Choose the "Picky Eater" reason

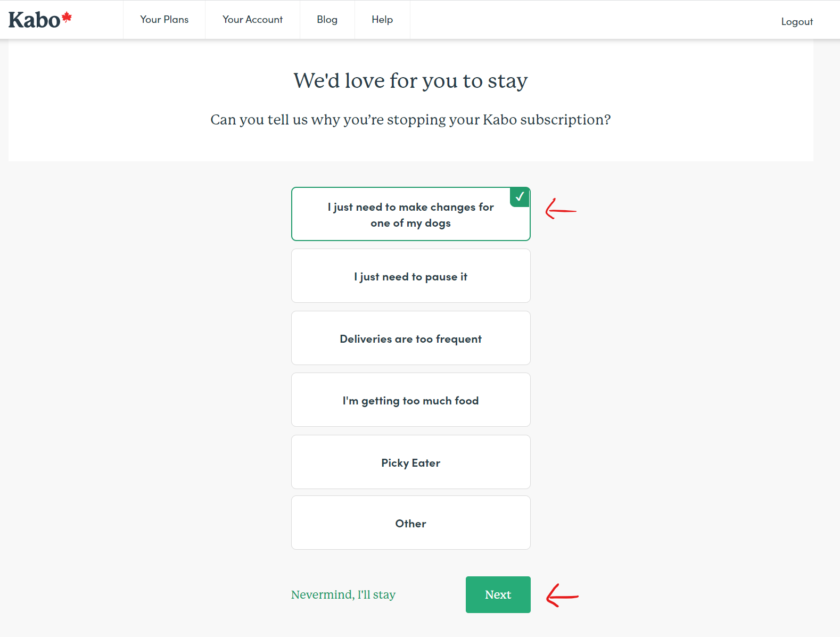410,462
